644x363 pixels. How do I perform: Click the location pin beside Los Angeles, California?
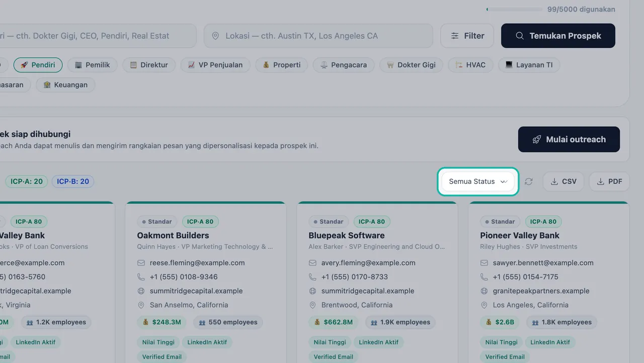click(x=484, y=305)
